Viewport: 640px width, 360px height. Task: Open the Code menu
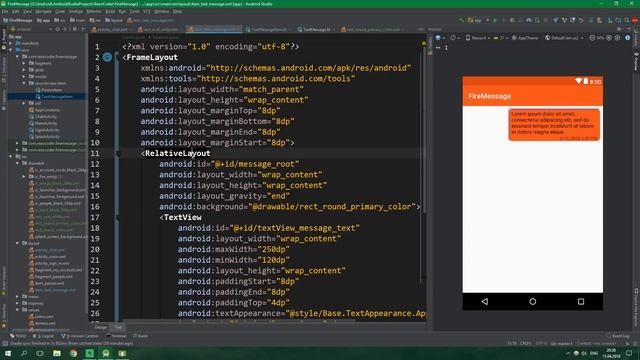tap(60, 11)
